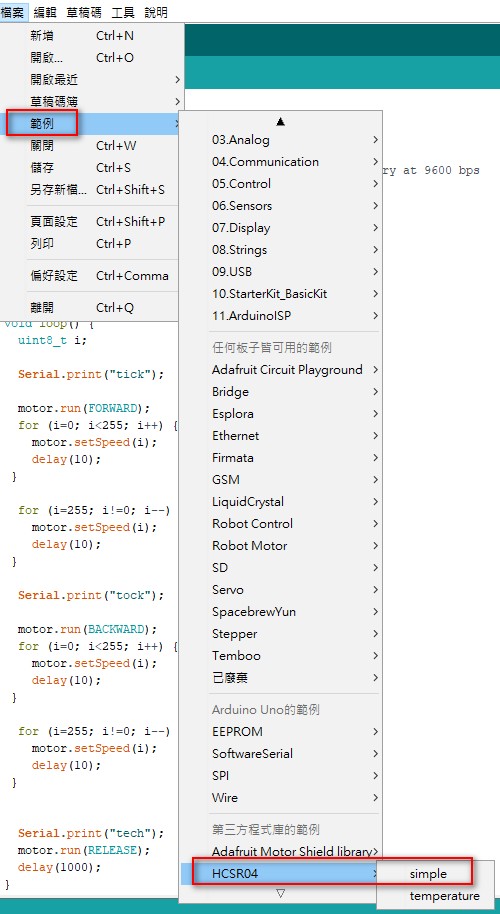Image resolution: width=500 pixels, height=914 pixels.
Task: Click the up arrow at the top of the examples list
Action: [x=280, y=121]
